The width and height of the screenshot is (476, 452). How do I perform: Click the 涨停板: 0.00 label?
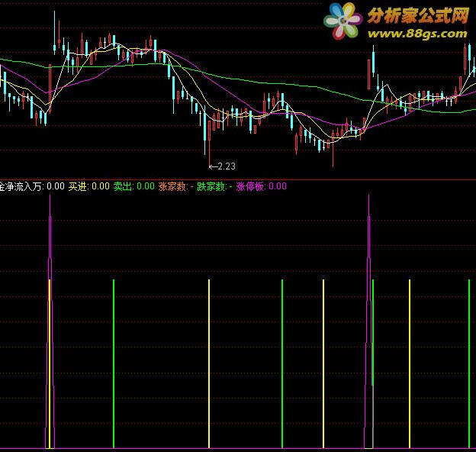pyautogui.click(x=262, y=186)
